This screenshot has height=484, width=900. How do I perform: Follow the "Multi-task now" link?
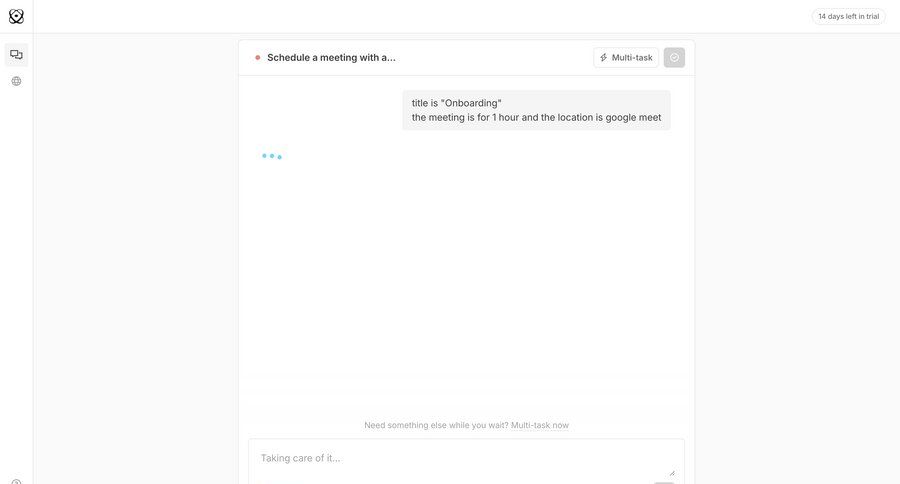[x=540, y=425]
